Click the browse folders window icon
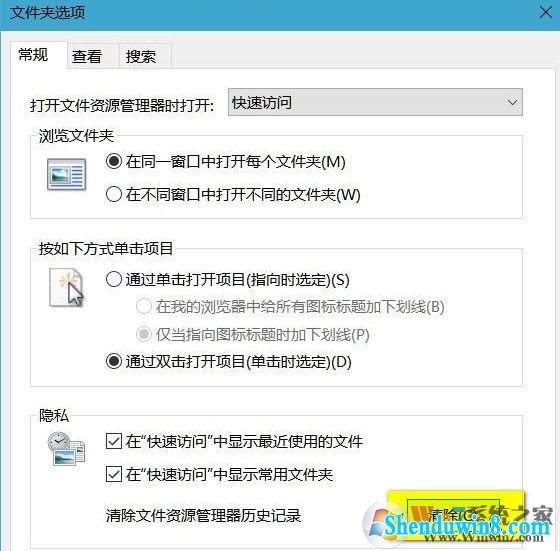The width and height of the screenshot is (560, 551). [x=67, y=174]
